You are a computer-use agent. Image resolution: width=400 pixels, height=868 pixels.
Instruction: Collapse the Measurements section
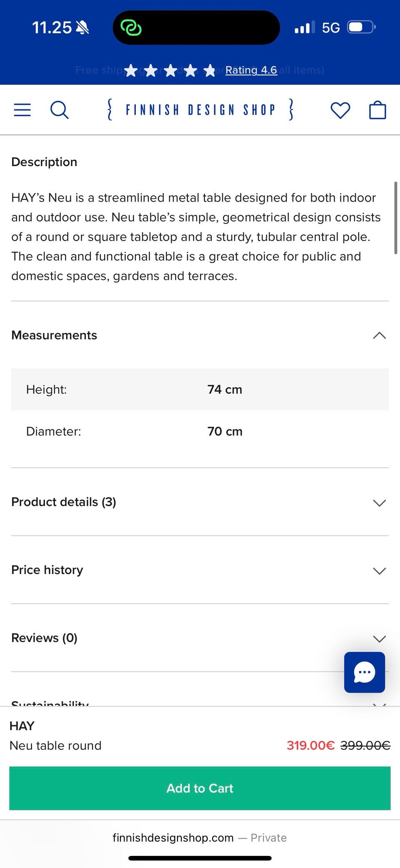379,335
